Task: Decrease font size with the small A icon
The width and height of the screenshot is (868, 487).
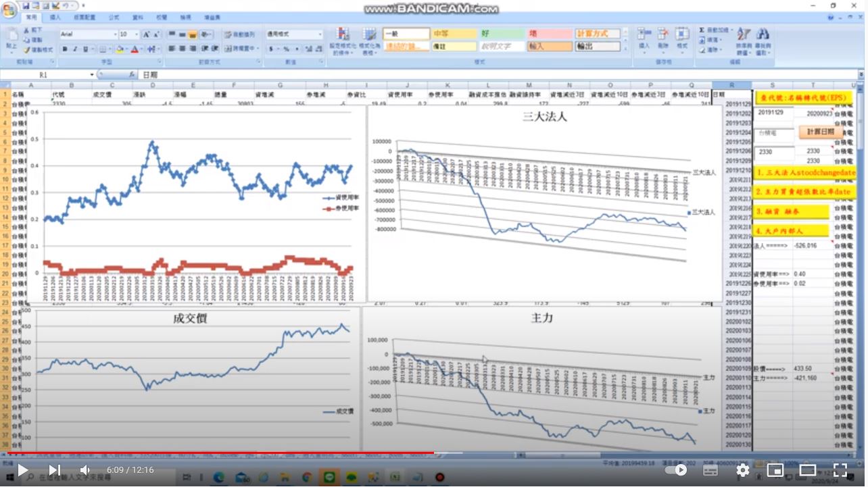Action: pos(156,34)
